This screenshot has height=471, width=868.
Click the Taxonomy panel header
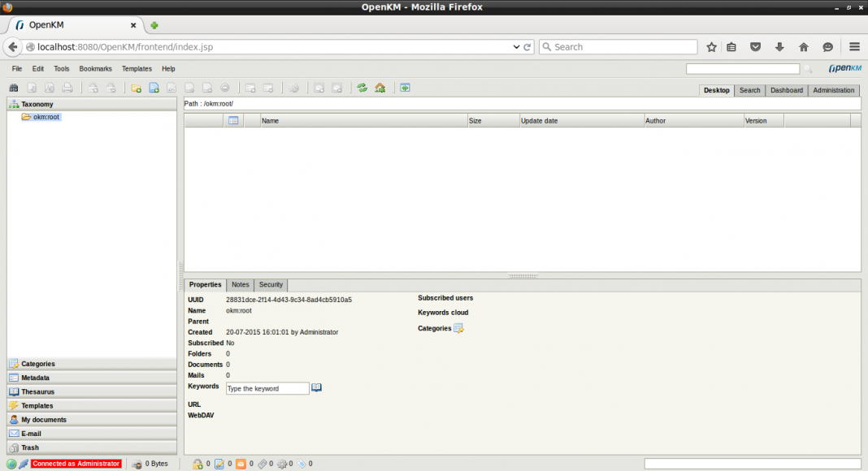click(92, 104)
